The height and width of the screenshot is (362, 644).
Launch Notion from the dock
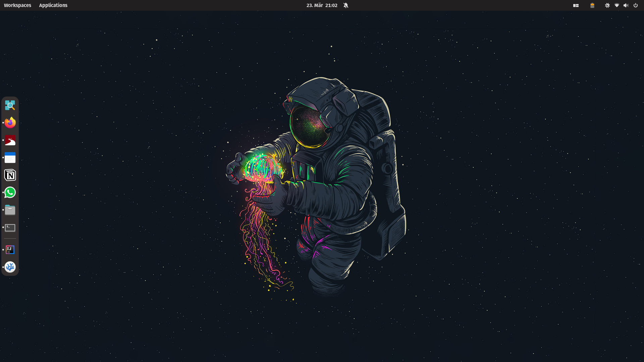coord(10,175)
